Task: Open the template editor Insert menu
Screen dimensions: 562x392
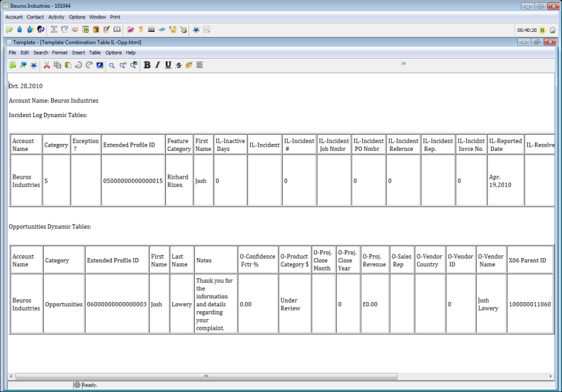Action: point(79,52)
